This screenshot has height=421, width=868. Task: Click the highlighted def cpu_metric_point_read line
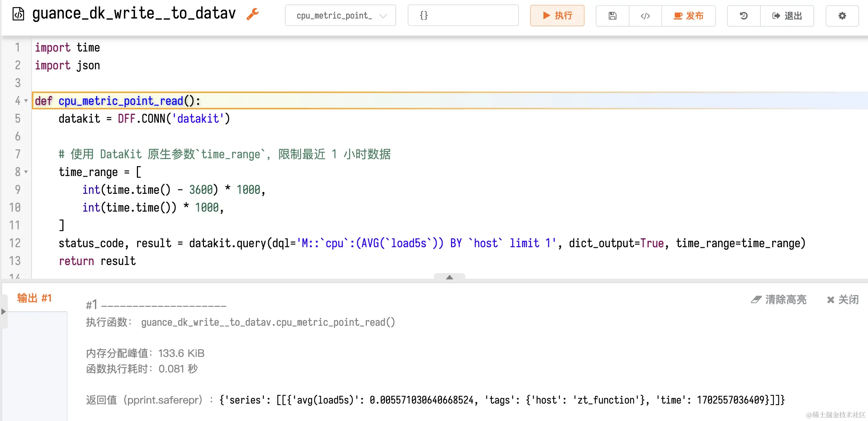118,101
